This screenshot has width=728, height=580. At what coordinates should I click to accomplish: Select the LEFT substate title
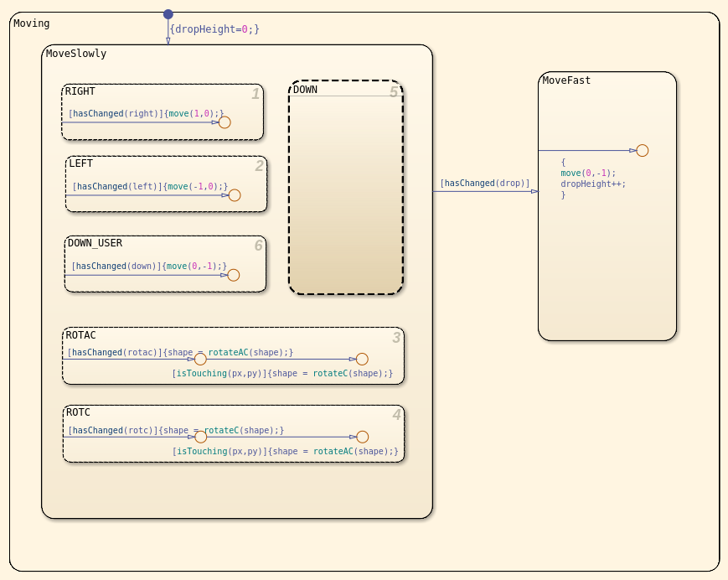[x=80, y=163]
